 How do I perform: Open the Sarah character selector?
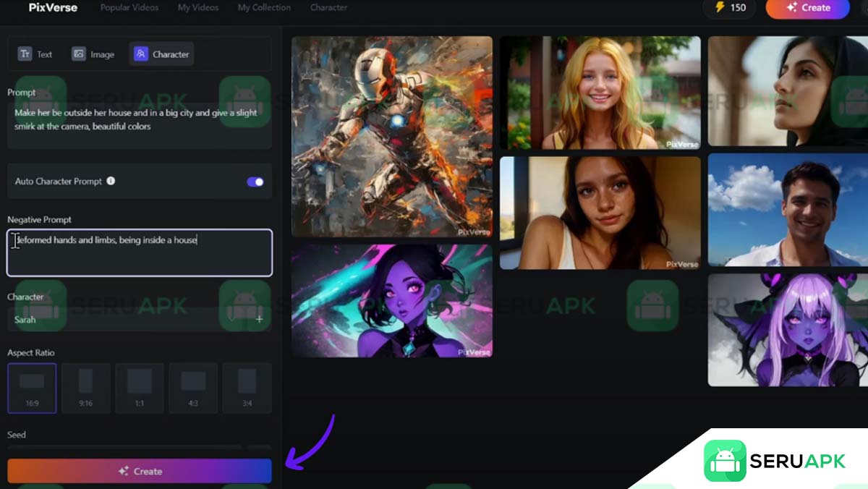pos(130,319)
